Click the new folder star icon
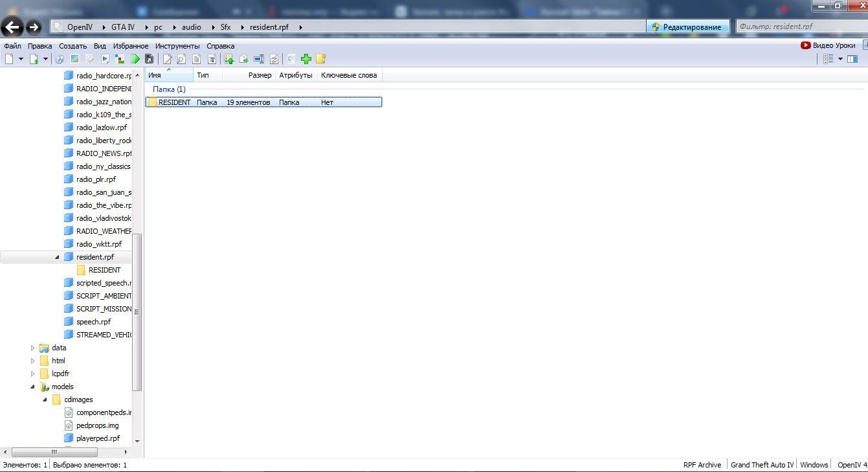The width and height of the screenshot is (868, 472). click(x=320, y=59)
